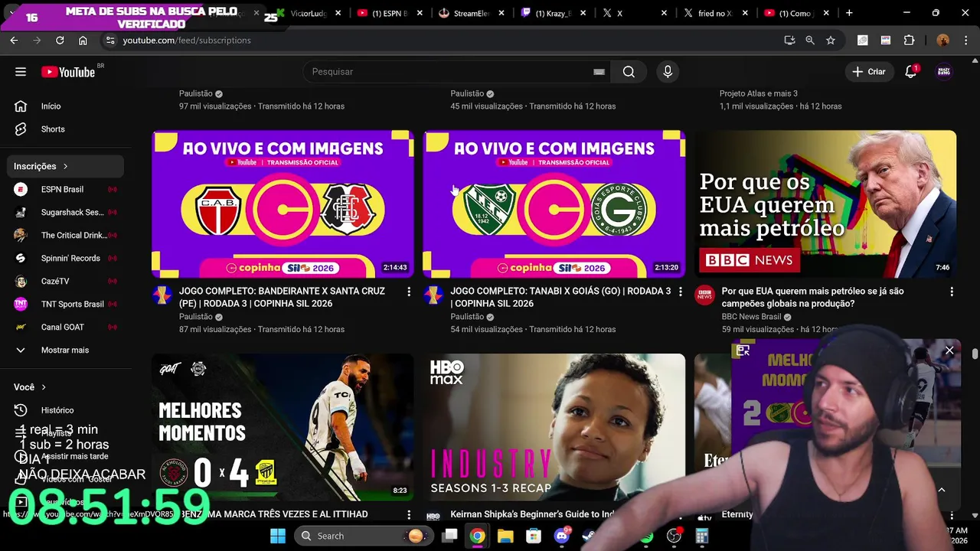Open options for Tanabi x Goiás video
The height and width of the screenshot is (551, 980).
680,292
